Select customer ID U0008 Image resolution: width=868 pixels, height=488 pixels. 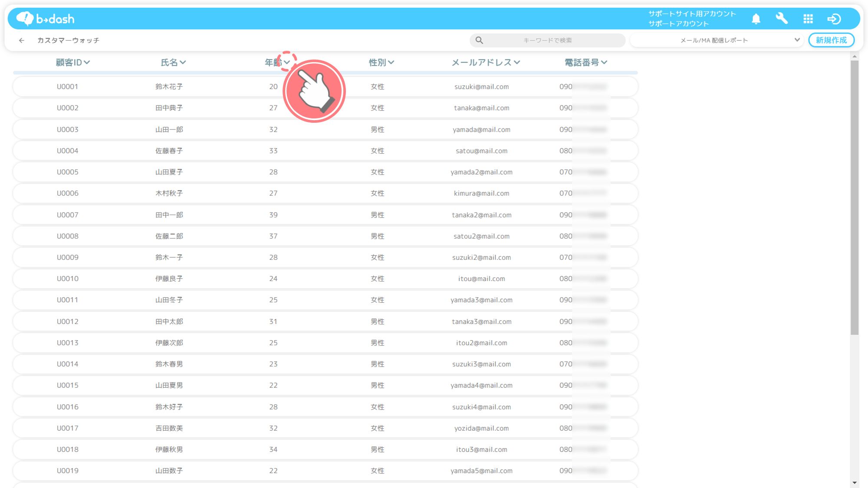68,236
